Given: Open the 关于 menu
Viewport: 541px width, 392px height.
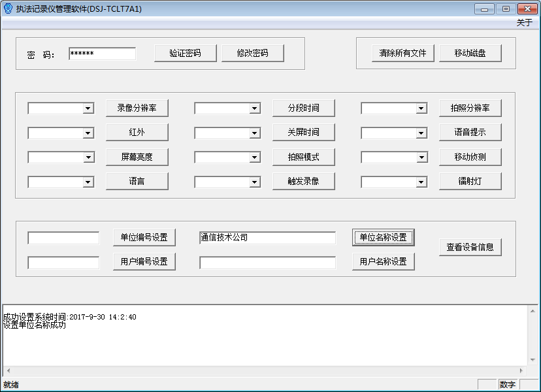Looking at the screenshot, I should 524,23.
